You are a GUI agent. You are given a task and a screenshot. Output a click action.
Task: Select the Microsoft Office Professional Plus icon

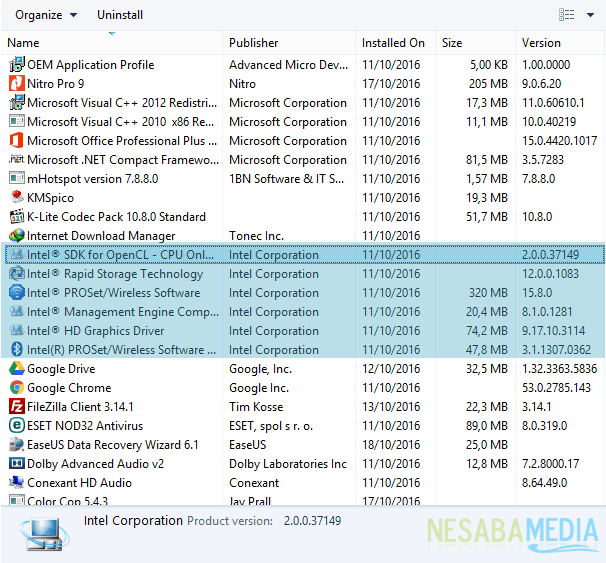coord(17,140)
